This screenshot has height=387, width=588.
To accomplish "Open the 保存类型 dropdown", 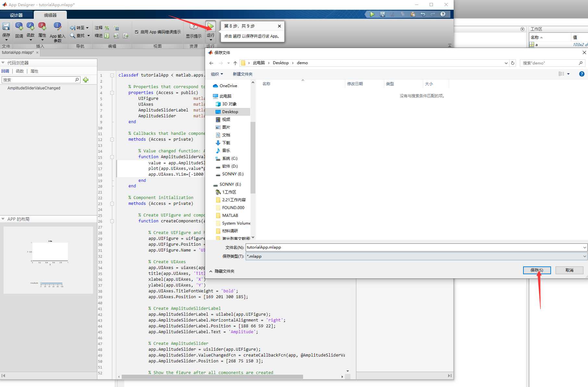I will 584,256.
